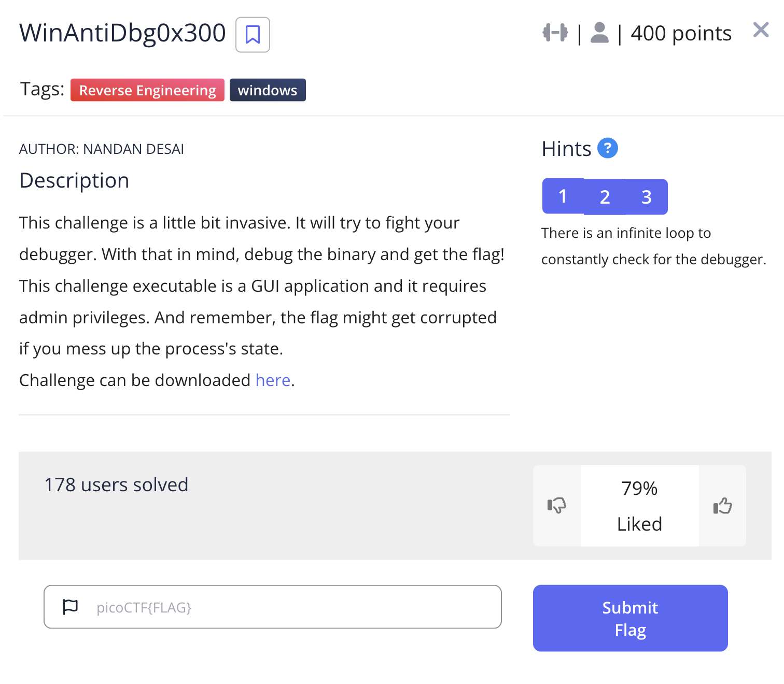Viewport: 784px width, 684px height.
Task: Bookmark the WinAntiDbg0x300 challenge
Action: pyautogui.click(x=253, y=35)
